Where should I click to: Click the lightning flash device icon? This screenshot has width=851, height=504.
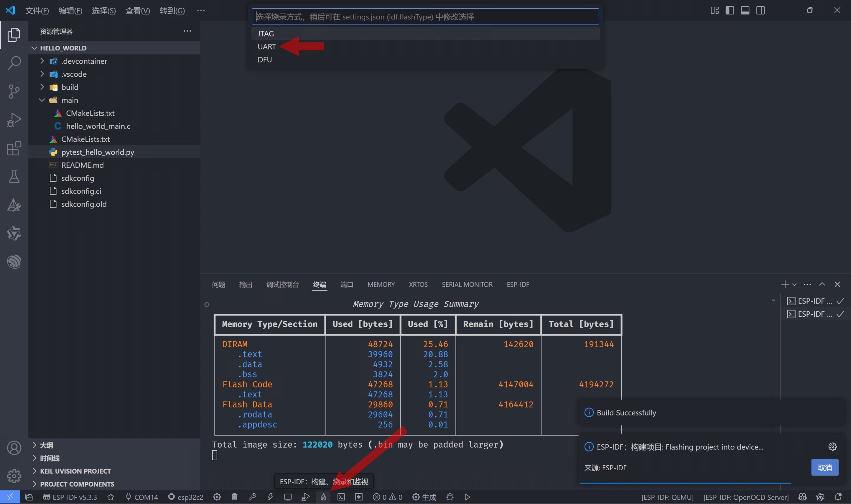pyautogui.click(x=270, y=497)
